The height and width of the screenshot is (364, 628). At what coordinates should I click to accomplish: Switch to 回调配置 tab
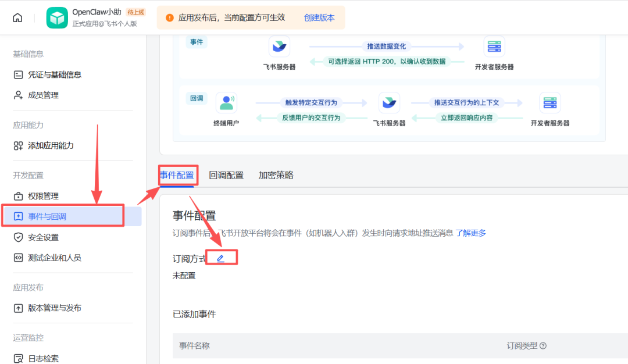point(226,175)
